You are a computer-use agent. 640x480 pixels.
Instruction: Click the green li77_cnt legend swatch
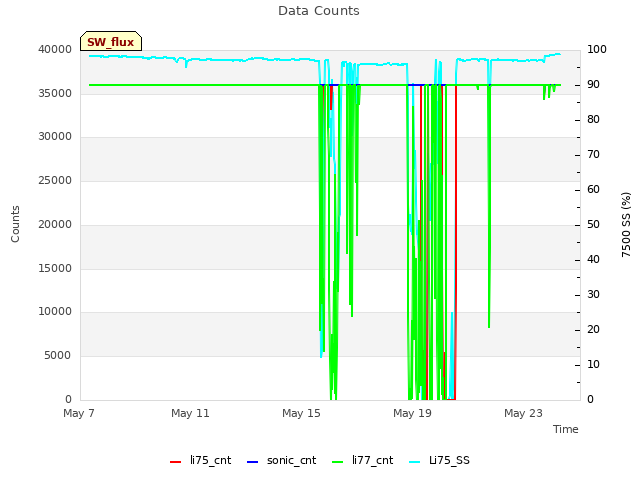click(338, 462)
